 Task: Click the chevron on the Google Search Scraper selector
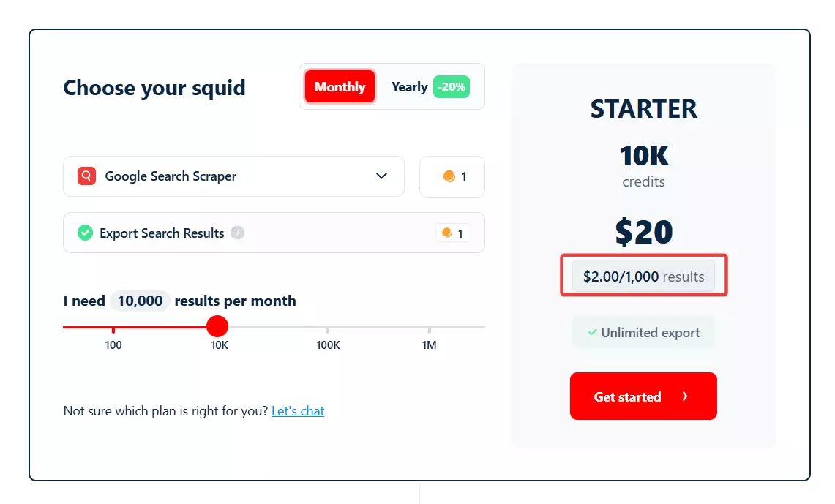[381, 176]
